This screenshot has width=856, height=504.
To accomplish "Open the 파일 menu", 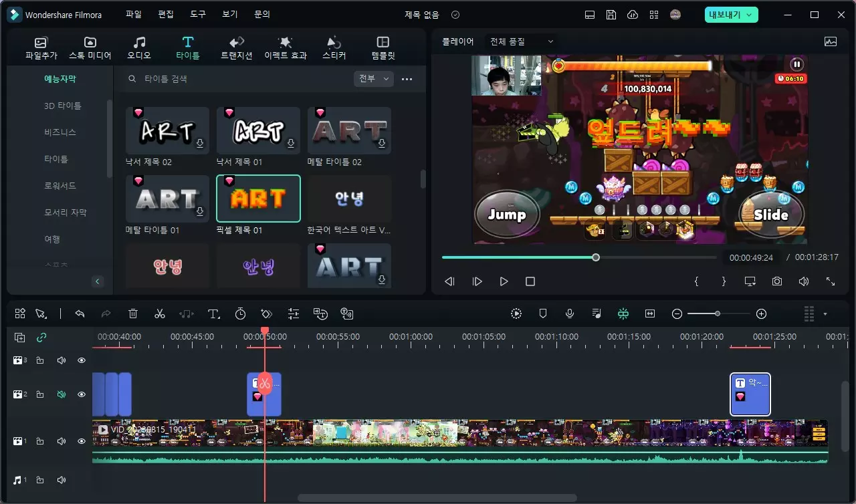I will (x=134, y=14).
